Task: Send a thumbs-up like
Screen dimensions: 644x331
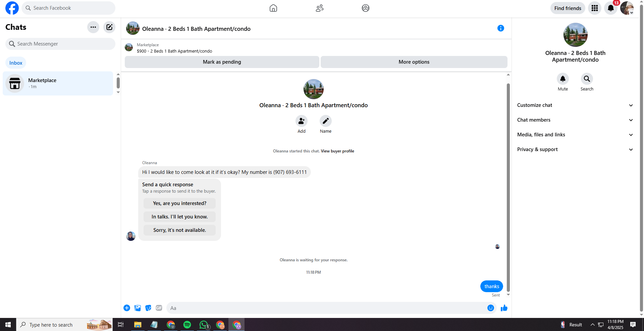Action: (x=504, y=308)
